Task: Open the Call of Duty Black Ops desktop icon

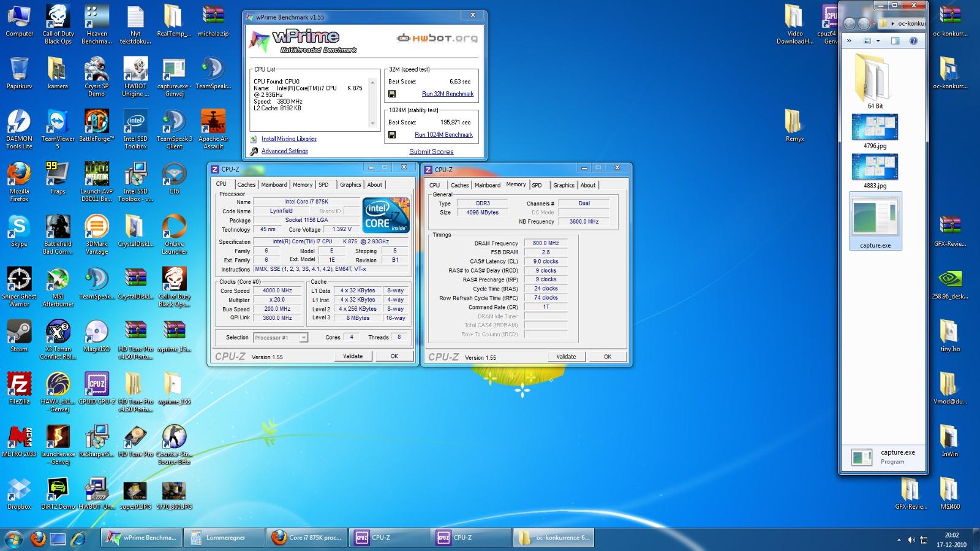Action: (x=58, y=25)
